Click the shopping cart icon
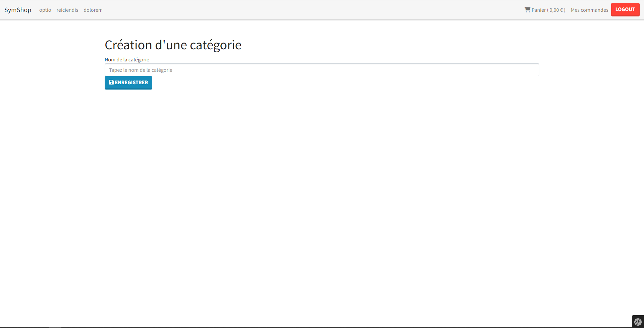 pyautogui.click(x=527, y=10)
